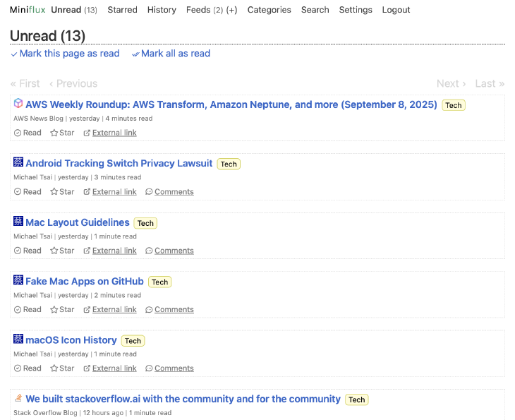Open External link for Android Tracking Switch

click(110, 191)
